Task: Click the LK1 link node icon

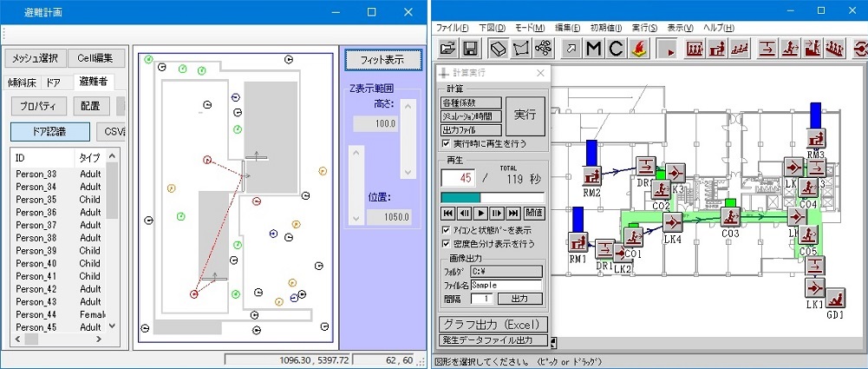Action: tap(814, 288)
